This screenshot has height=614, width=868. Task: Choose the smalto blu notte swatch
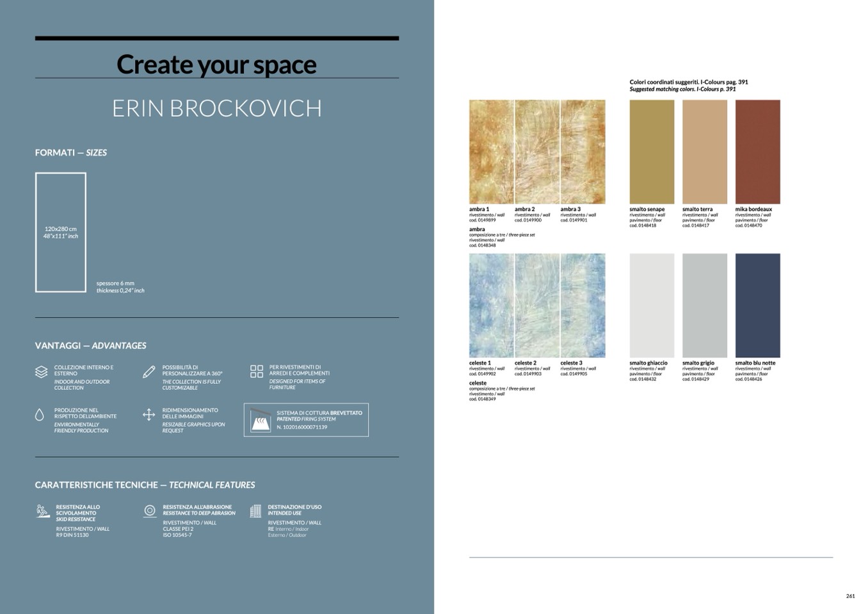757,305
